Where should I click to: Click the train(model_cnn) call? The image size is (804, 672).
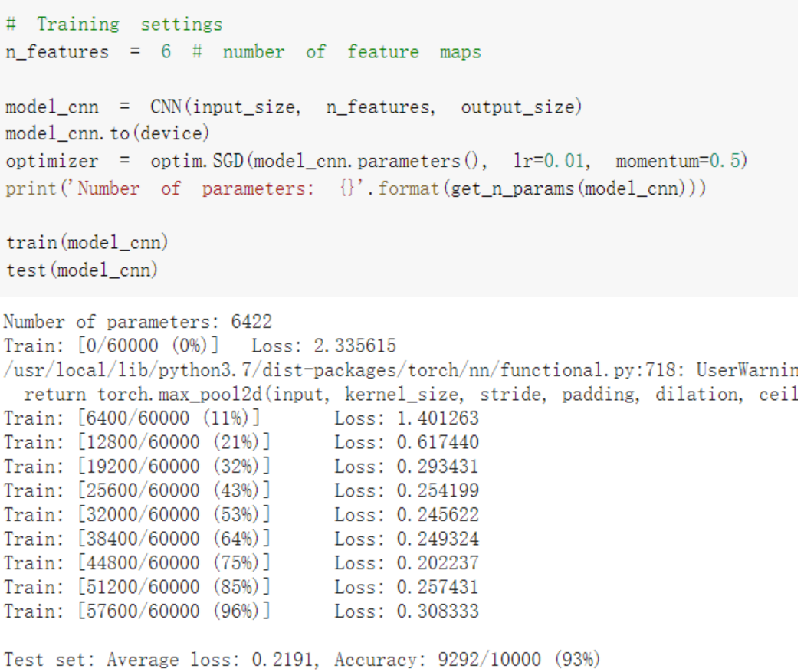(x=87, y=243)
